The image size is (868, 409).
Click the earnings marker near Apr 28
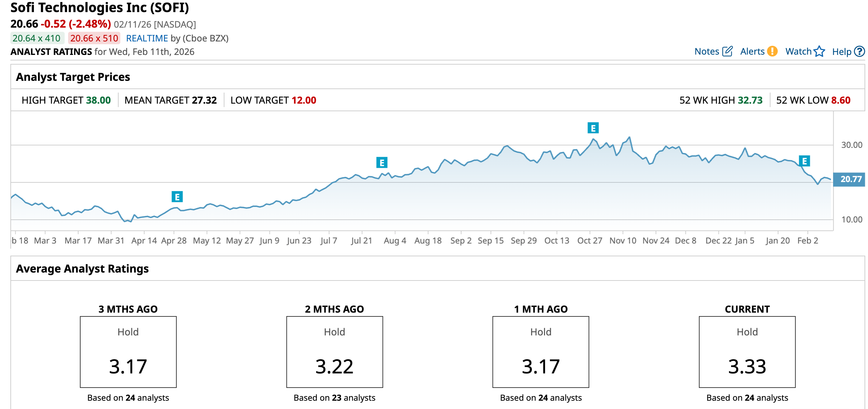177,197
